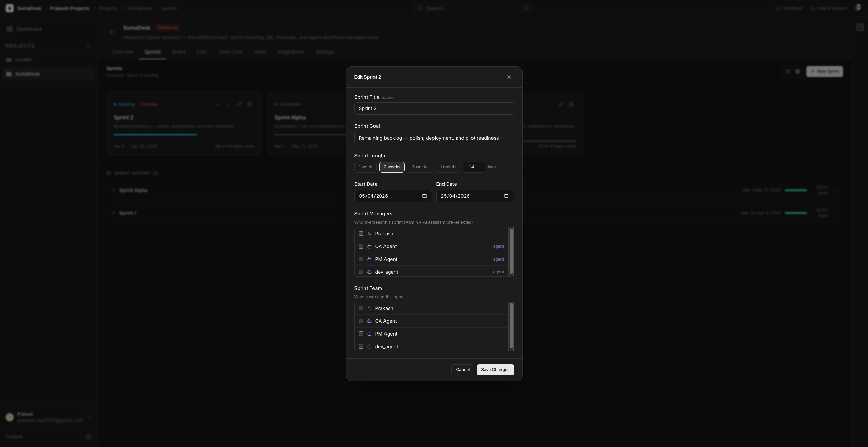Click the pencil edit icon on Sprint 2 card

[239, 104]
